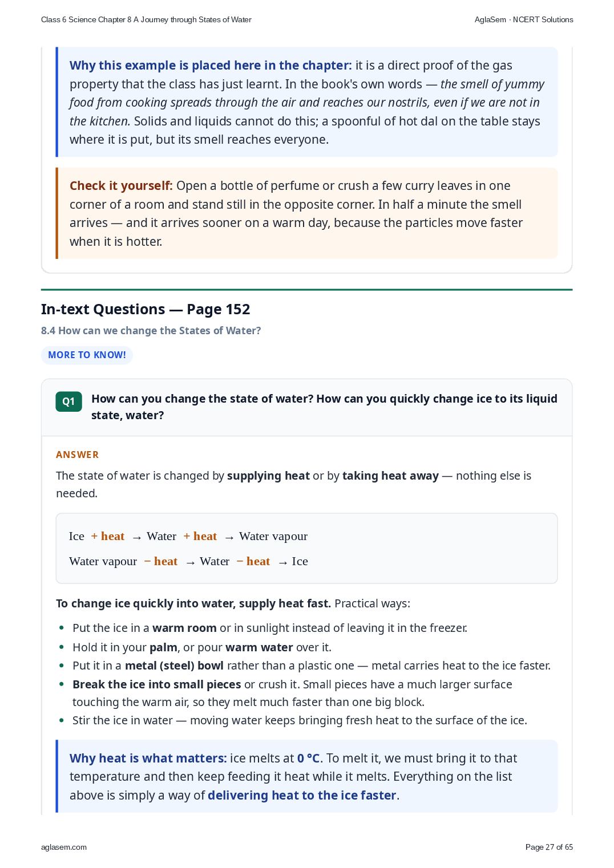Click the AglaSem · NCERT Solutions header
The height and width of the screenshot is (868, 614).
(524, 19)
